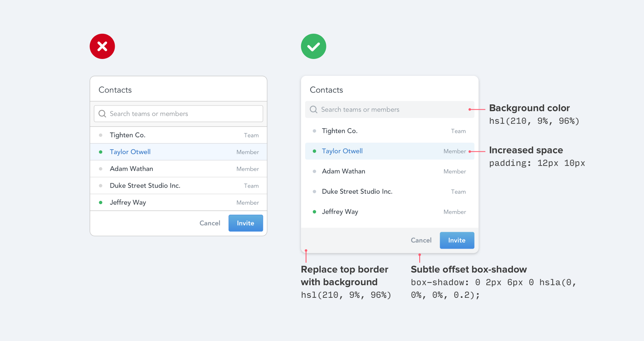Viewport: 644px width, 341px height.
Task: Click the magnifier icon in gray search field
Action: coord(313,110)
